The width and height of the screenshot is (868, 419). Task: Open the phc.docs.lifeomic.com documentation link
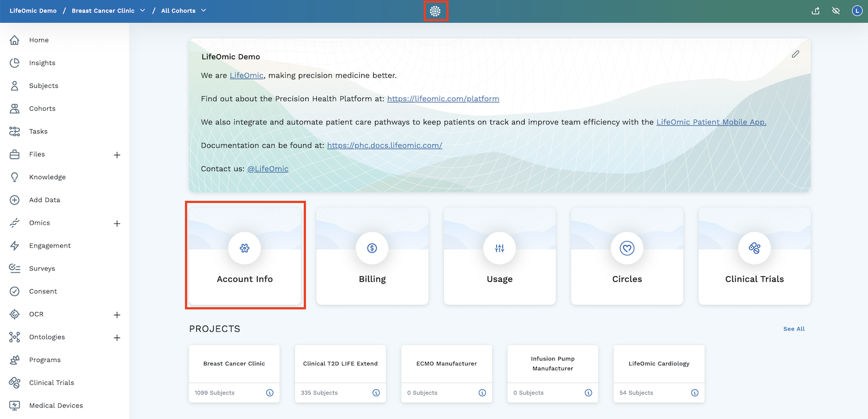(x=385, y=145)
